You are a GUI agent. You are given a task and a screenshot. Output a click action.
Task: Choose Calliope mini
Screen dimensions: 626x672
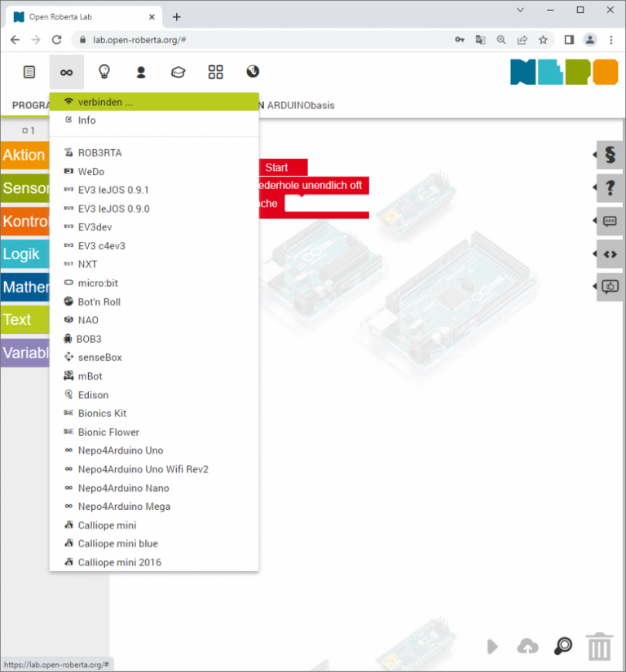click(x=154, y=525)
